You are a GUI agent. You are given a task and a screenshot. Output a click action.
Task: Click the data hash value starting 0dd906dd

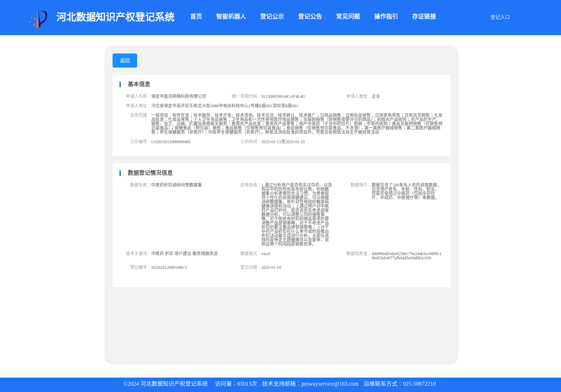(x=407, y=256)
